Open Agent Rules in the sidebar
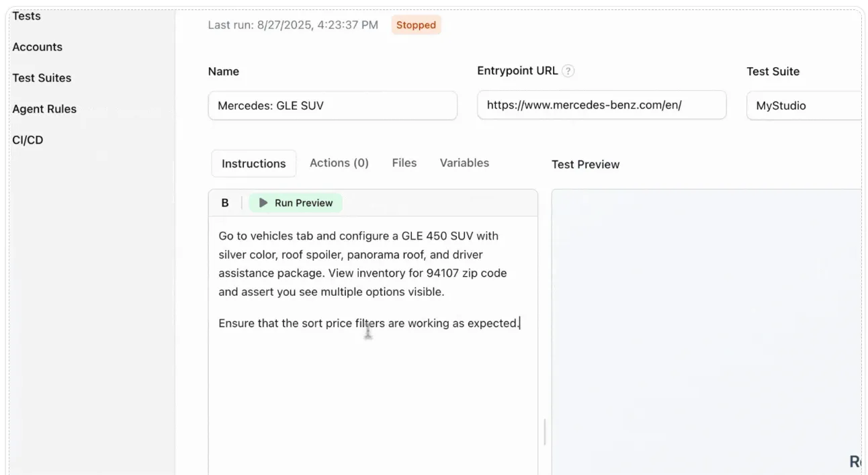Image resolution: width=868 pixels, height=475 pixels. [x=44, y=109]
